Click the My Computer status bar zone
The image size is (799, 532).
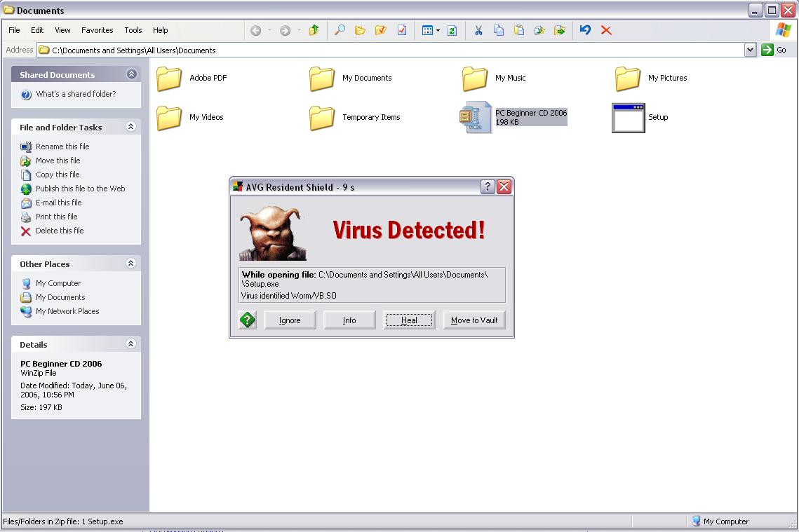(x=720, y=521)
